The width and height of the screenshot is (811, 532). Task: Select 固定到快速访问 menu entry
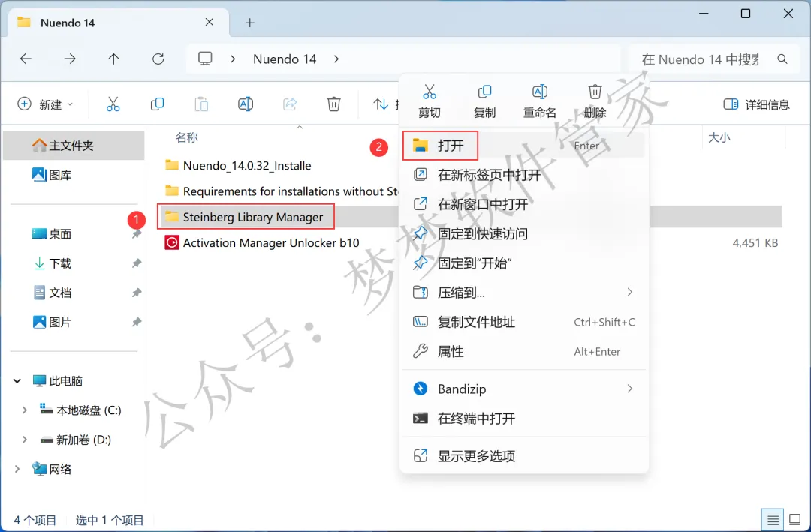tap(523, 233)
